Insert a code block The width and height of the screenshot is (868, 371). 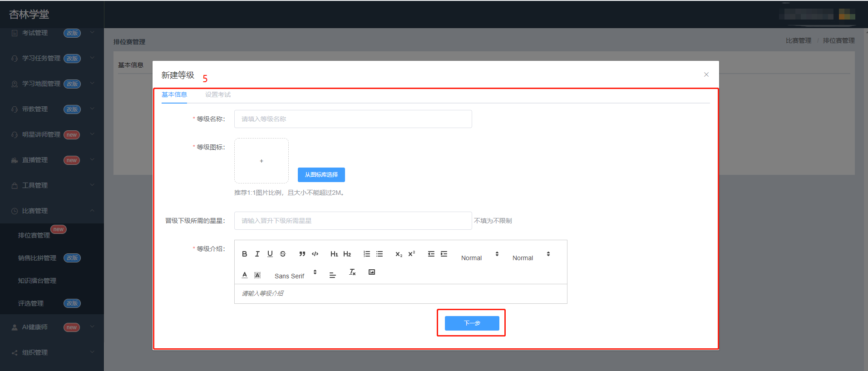315,254
